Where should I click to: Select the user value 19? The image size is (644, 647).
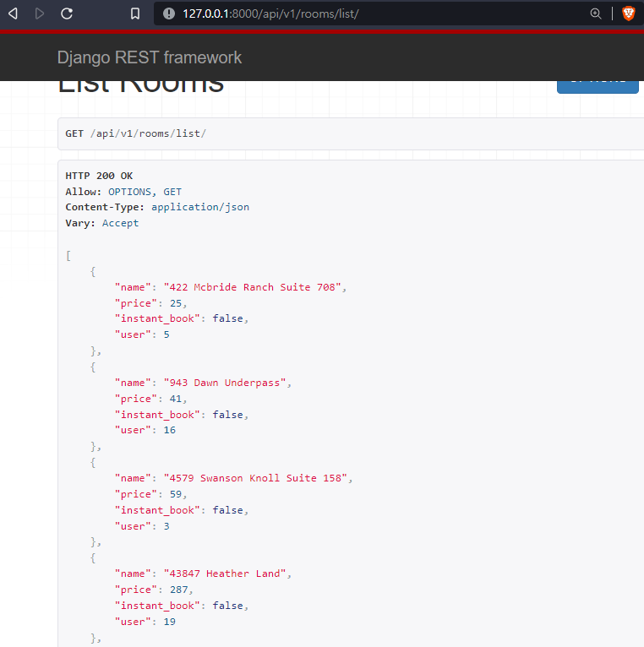click(170, 622)
